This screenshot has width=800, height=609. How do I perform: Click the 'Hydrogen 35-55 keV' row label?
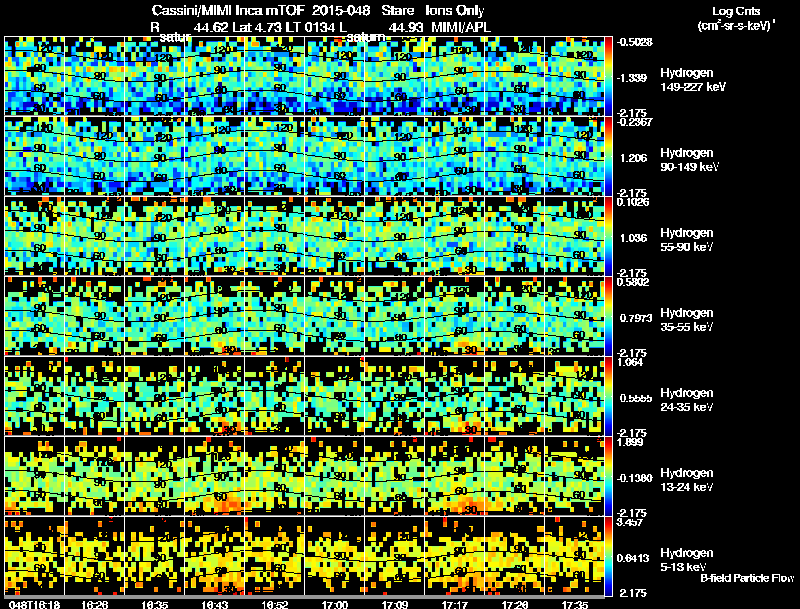687,320
